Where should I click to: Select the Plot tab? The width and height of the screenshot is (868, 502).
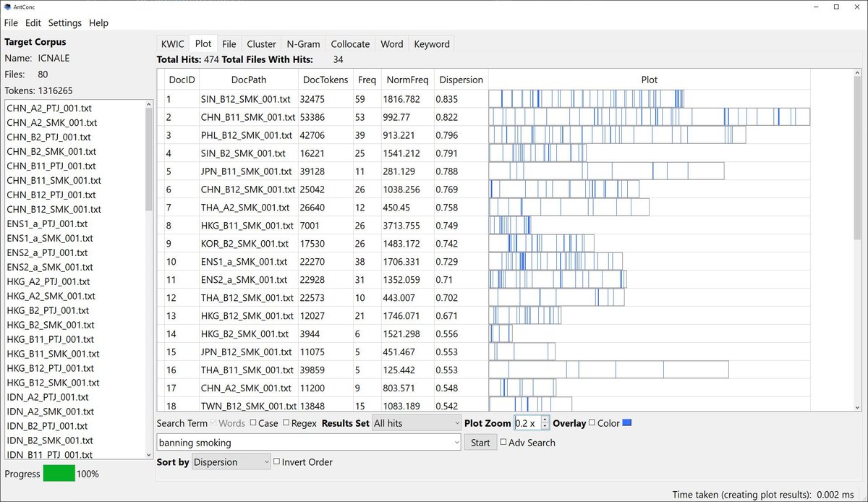click(203, 44)
